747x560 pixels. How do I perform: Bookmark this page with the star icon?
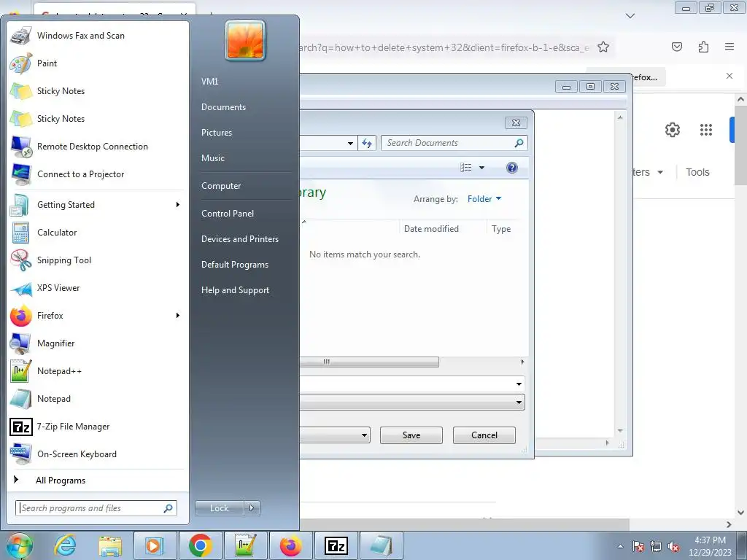point(603,47)
